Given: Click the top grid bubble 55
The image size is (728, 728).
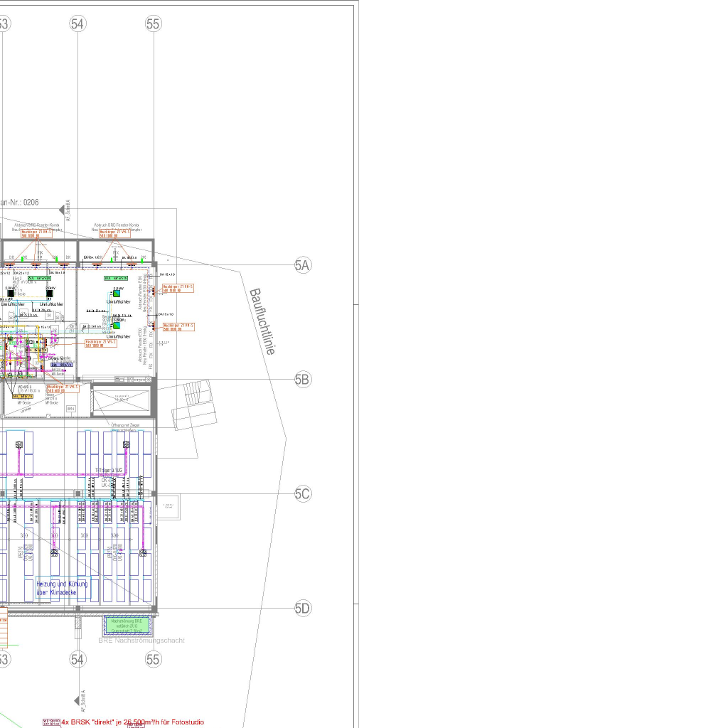Looking at the screenshot, I should pyautogui.click(x=154, y=24).
